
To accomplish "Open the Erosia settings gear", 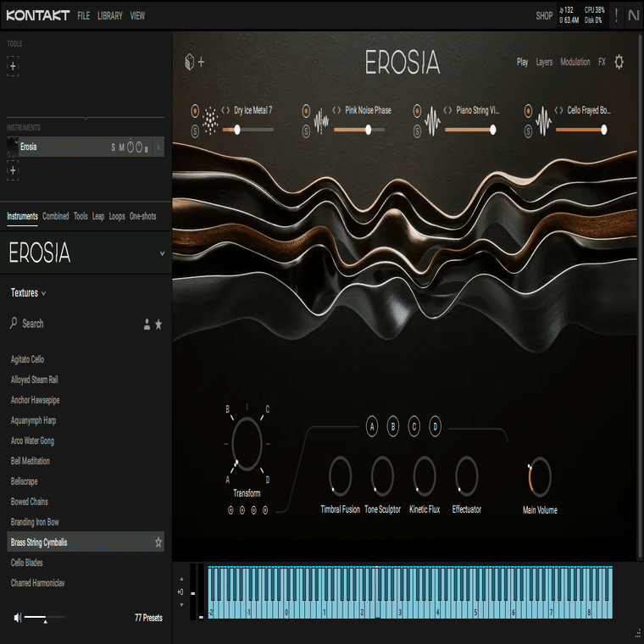I will click(619, 62).
